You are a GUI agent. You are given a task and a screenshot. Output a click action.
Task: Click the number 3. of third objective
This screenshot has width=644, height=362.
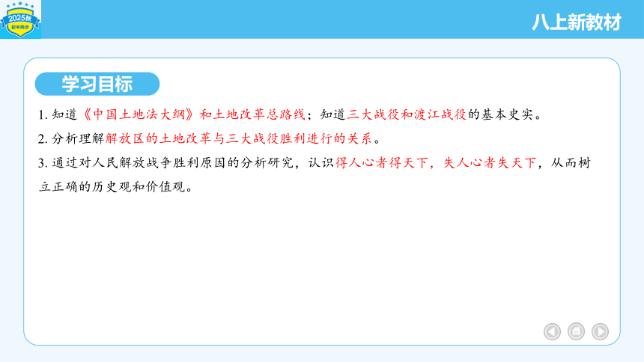coord(43,163)
